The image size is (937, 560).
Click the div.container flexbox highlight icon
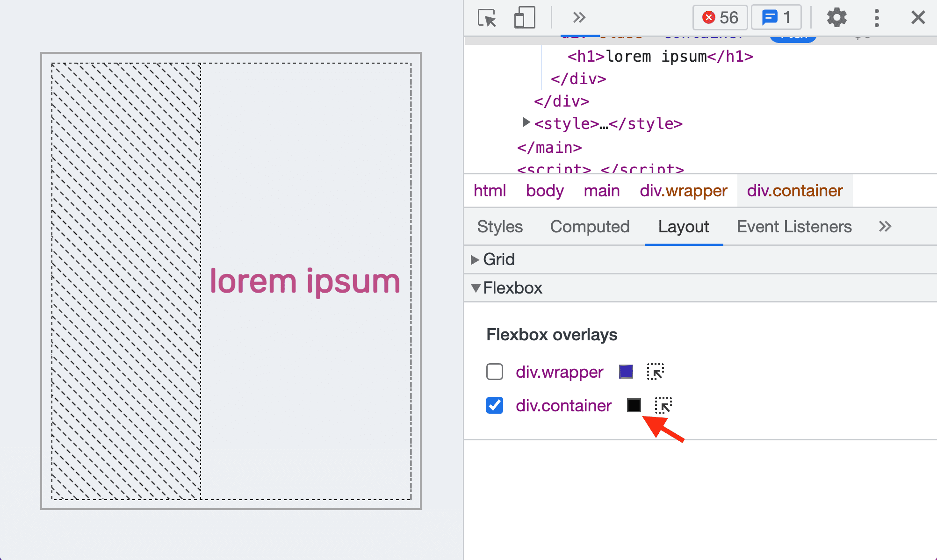tap(663, 405)
